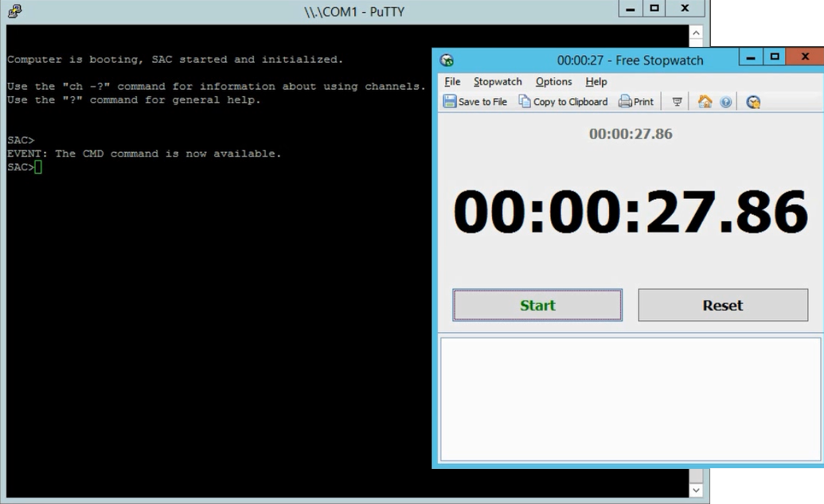
Task: Click the PuTTY title bar system icon
Action: (14, 11)
